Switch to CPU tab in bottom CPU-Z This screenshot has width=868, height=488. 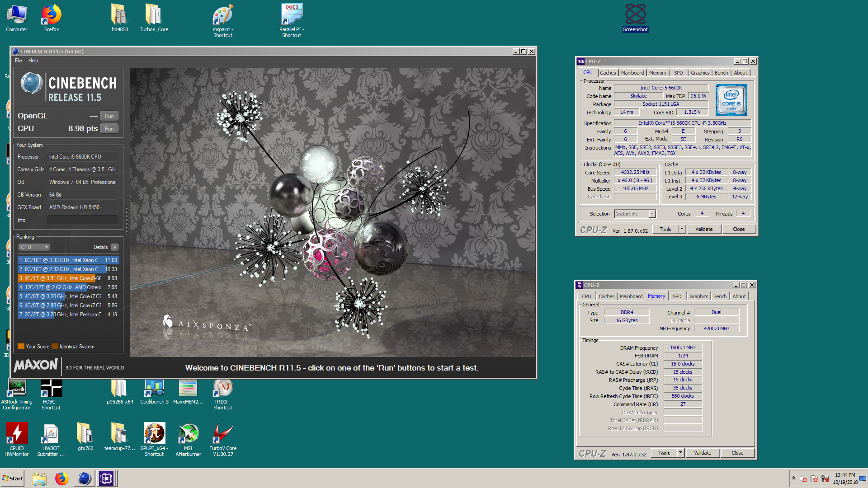click(586, 296)
